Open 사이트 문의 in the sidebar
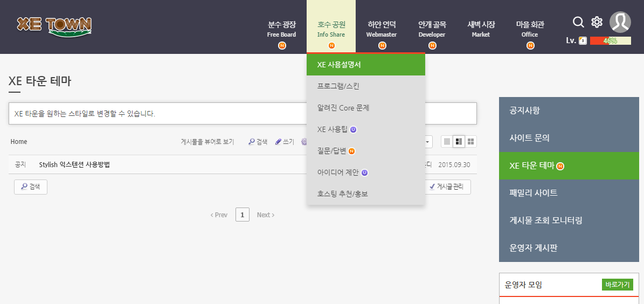The image size is (644, 304). [569, 138]
